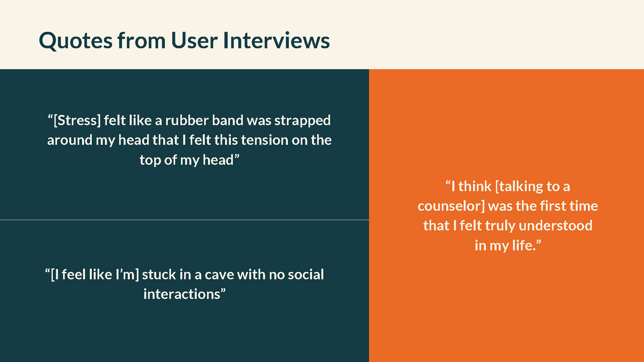Click the "Quotes from User Interviews" title
Viewport: 644px width, 362px height.
tap(184, 41)
